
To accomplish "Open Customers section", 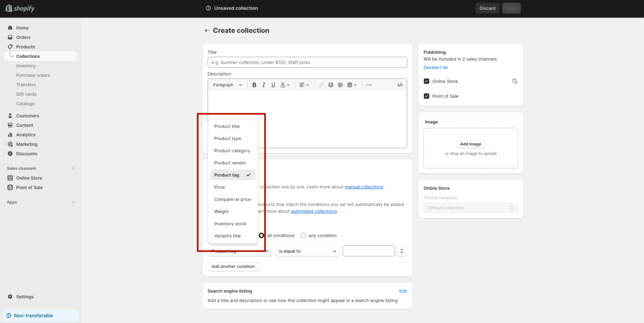I will tap(28, 116).
